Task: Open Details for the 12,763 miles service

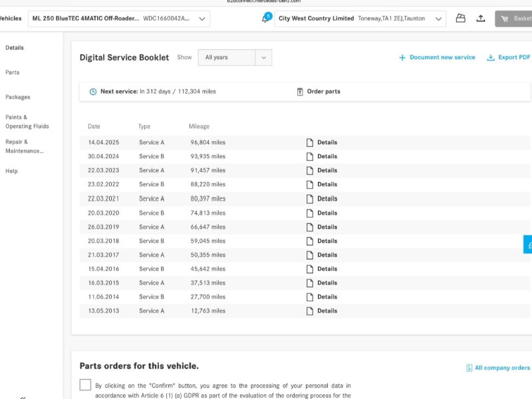Action: [327, 311]
